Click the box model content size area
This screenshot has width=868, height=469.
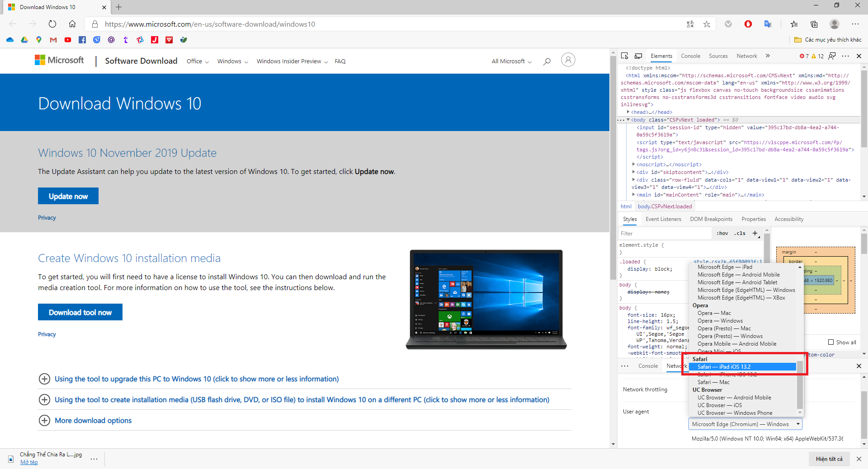click(820, 281)
